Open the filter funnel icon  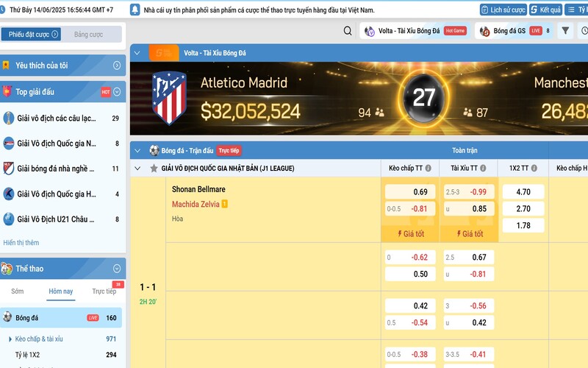565,31
